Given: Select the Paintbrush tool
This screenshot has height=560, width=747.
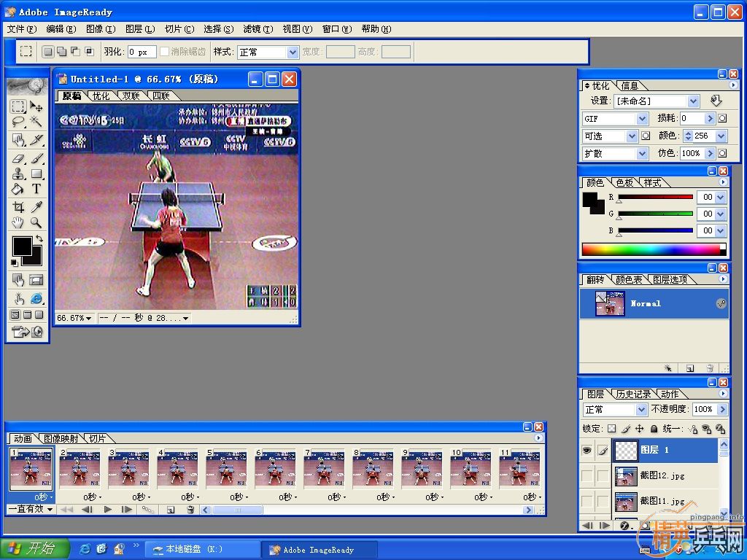Looking at the screenshot, I should point(36,158).
